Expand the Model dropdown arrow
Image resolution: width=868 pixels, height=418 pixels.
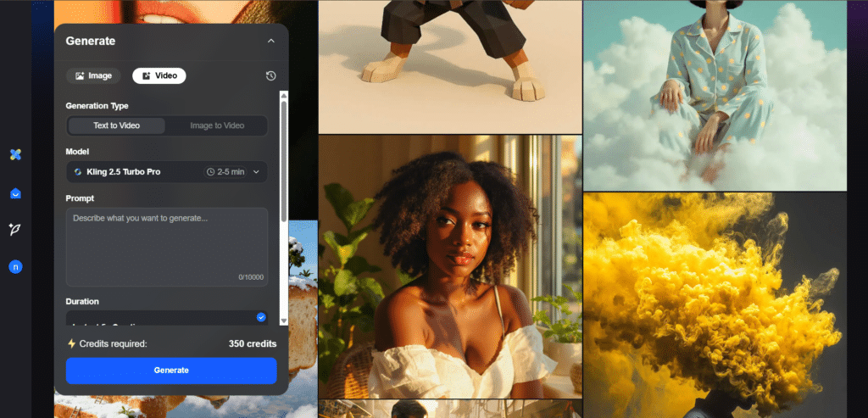[256, 172]
